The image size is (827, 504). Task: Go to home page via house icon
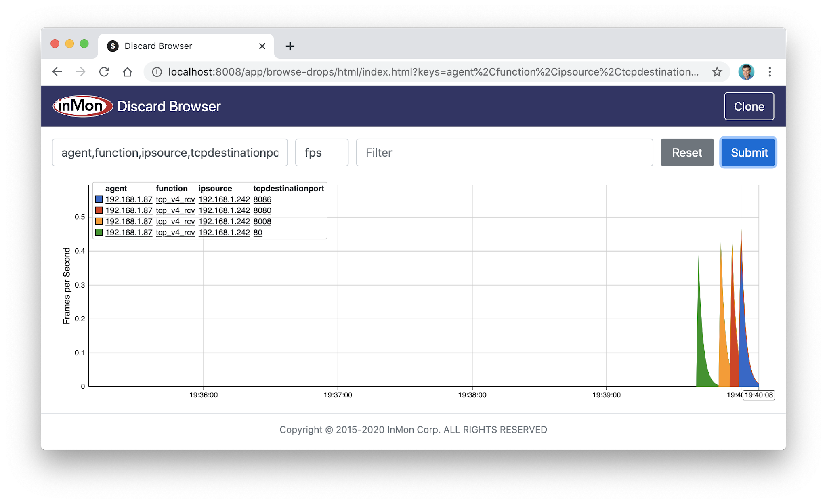(128, 72)
